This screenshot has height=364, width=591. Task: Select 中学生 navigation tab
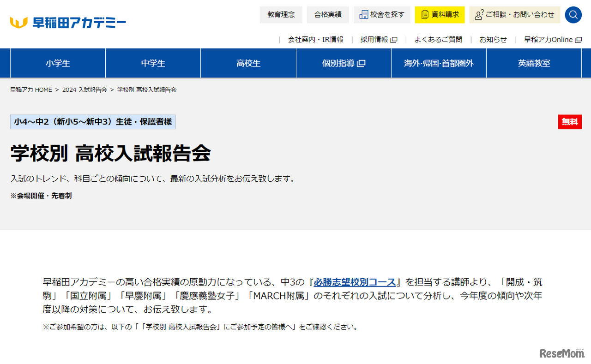pos(153,63)
